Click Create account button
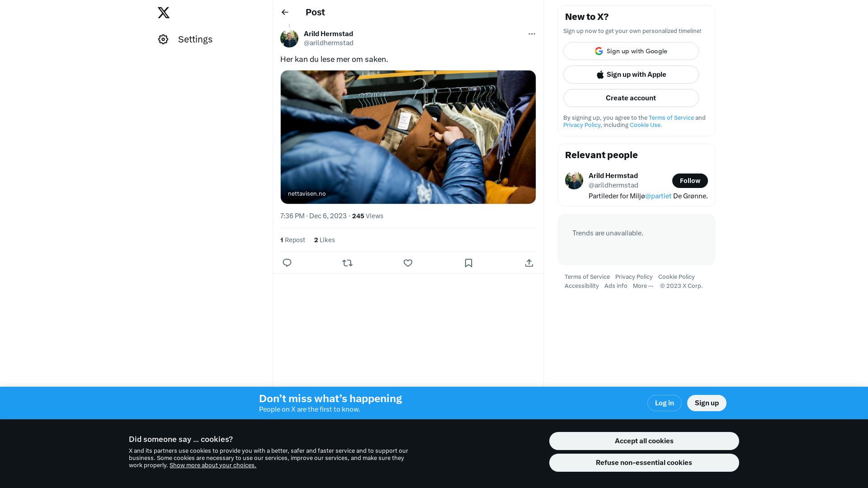 tap(631, 98)
